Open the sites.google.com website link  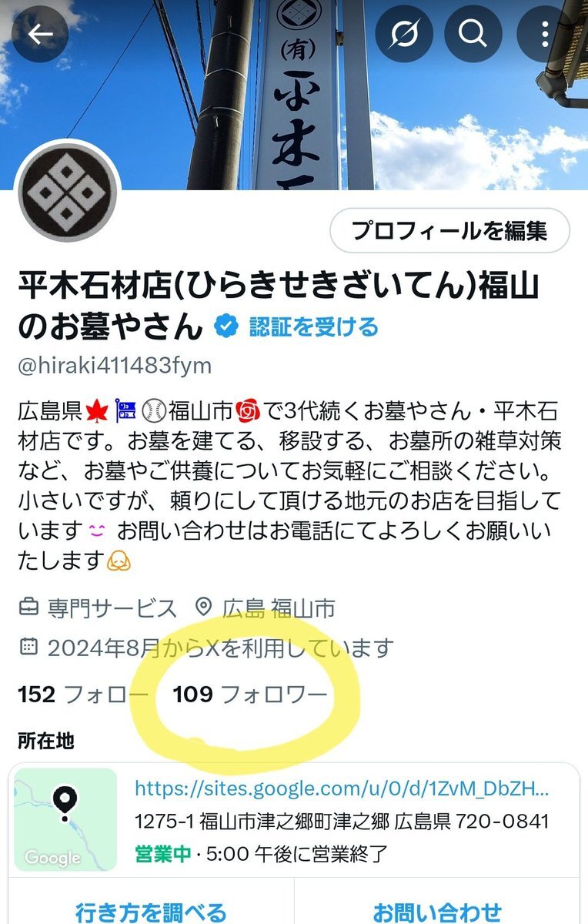(x=342, y=788)
